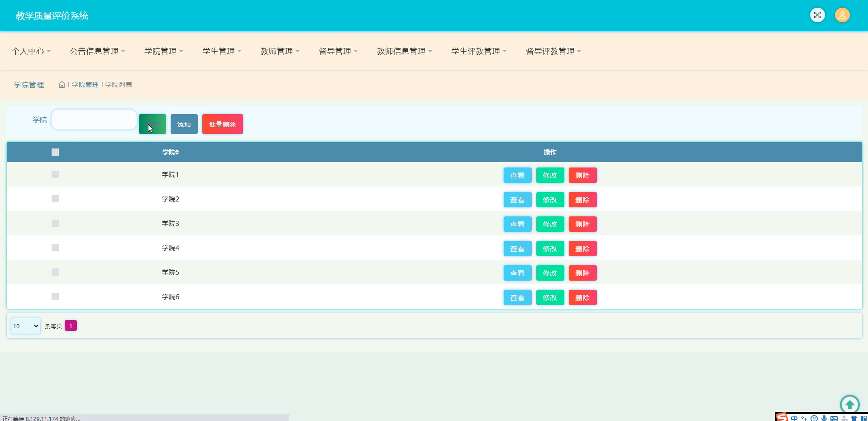Click 修改 for 学院6
This screenshot has width=868, height=421.
tap(550, 297)
